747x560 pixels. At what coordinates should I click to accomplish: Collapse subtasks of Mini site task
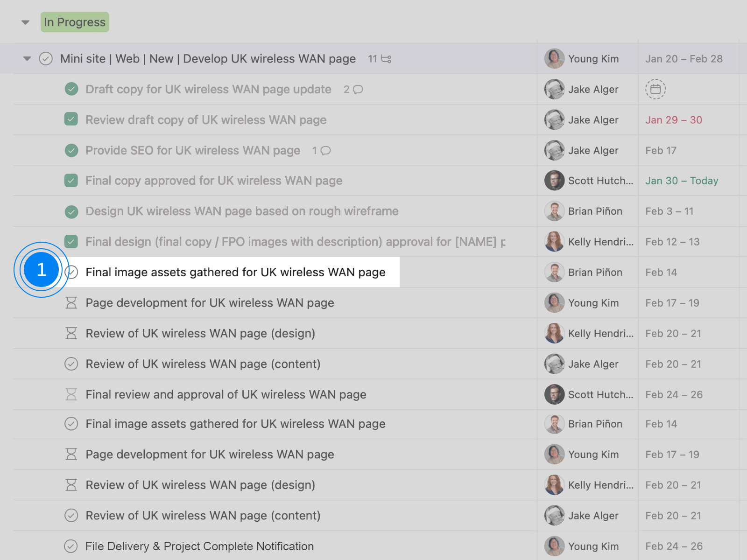(27, 59)
